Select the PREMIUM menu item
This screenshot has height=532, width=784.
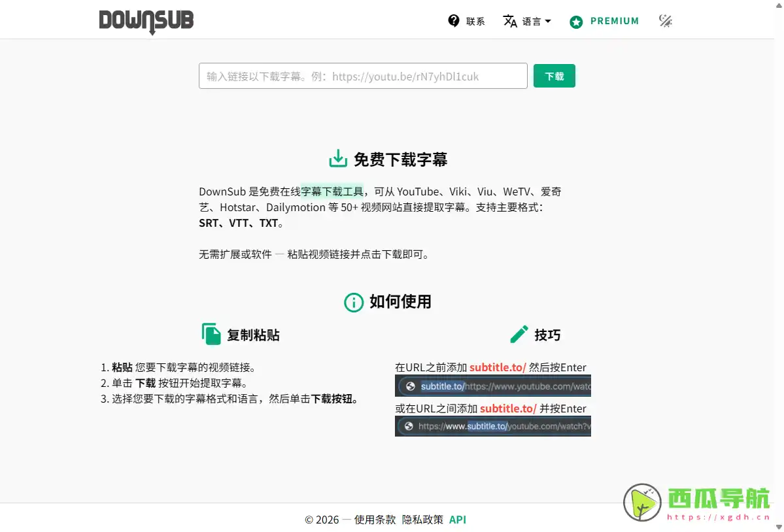click(613, 20)
